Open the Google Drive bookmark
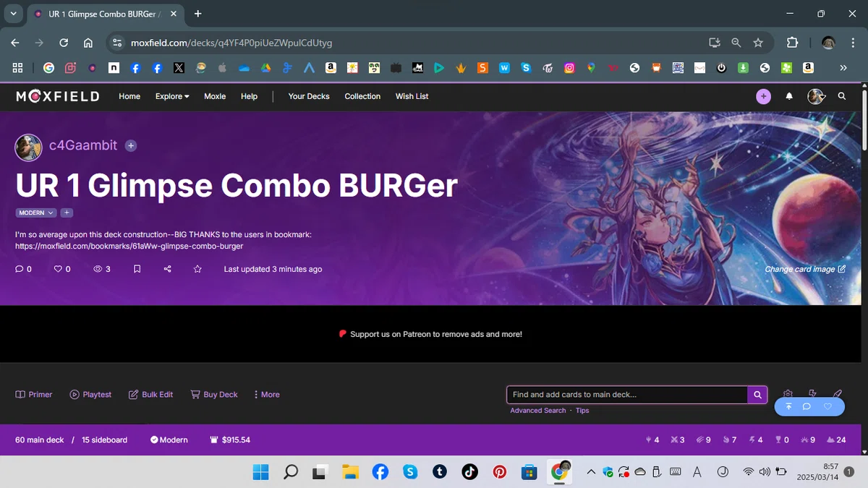The image size is (868, 488). (265, 68)
